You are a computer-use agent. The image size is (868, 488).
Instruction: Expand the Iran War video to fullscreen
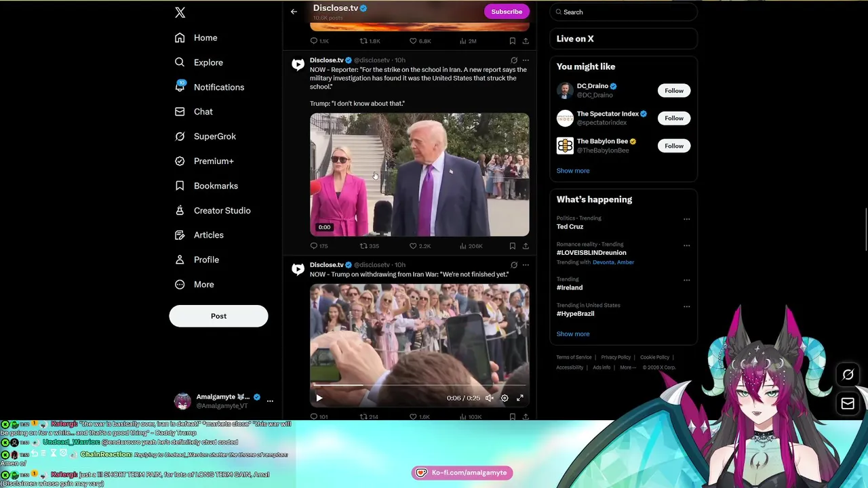(520, 399)
